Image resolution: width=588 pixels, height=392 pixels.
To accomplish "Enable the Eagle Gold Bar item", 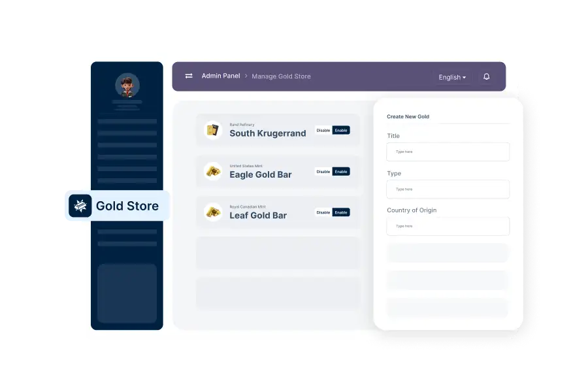I will (x=341, y=171).
